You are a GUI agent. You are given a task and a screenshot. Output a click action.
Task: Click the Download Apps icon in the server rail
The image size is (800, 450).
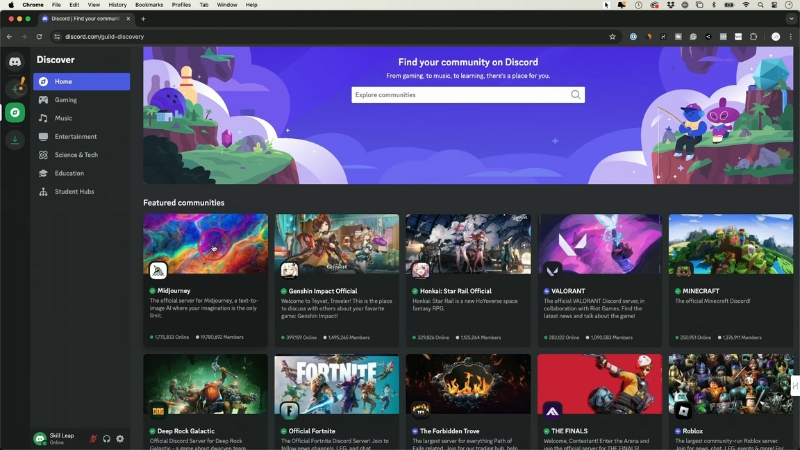tap(15, 140)
